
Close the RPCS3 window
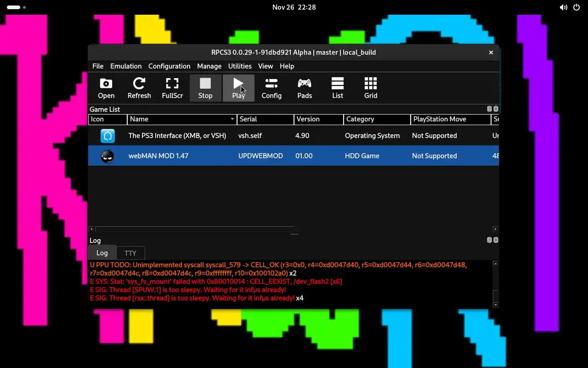(491, 52)
